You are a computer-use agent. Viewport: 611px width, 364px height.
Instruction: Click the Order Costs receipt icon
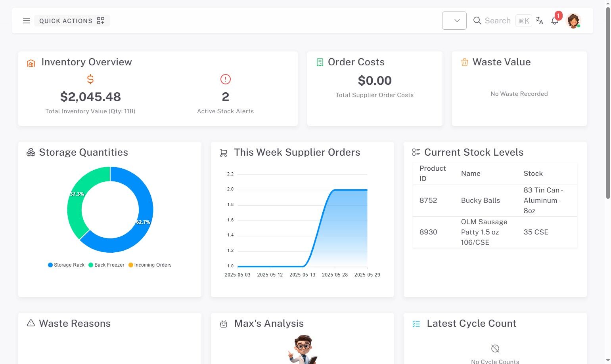(x=320, y=62)
